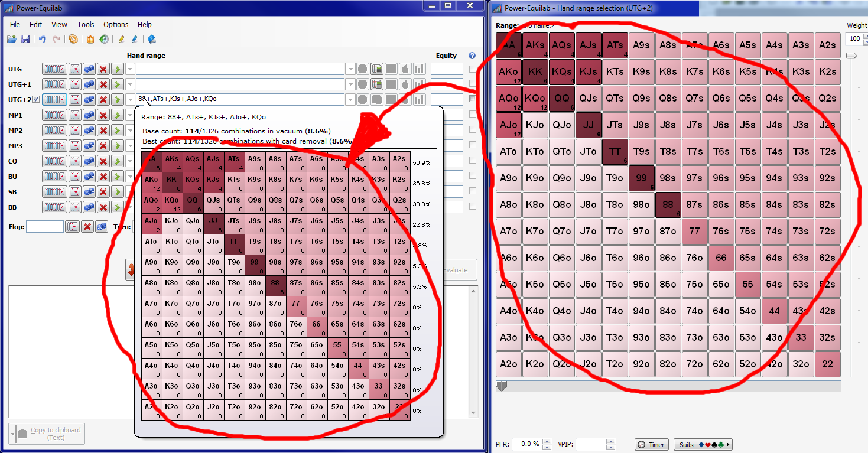Expand the dropdown left of BB hand range
This screenshot has height=453, width=868.
coord(131,207)
